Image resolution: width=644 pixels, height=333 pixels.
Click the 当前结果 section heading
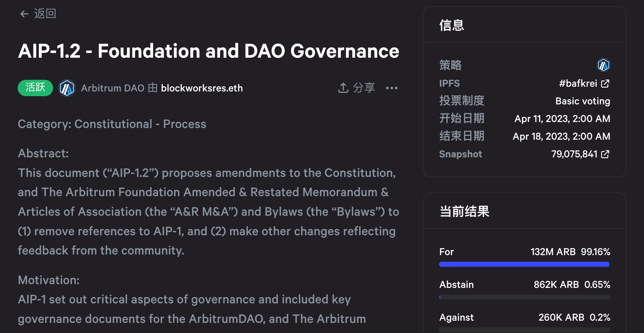tap(464, 212)
